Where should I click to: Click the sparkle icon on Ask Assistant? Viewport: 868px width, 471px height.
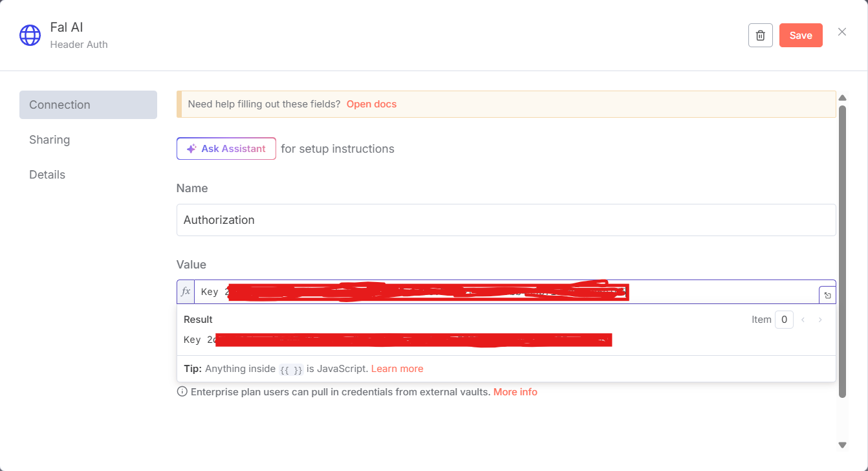(191, 149)
